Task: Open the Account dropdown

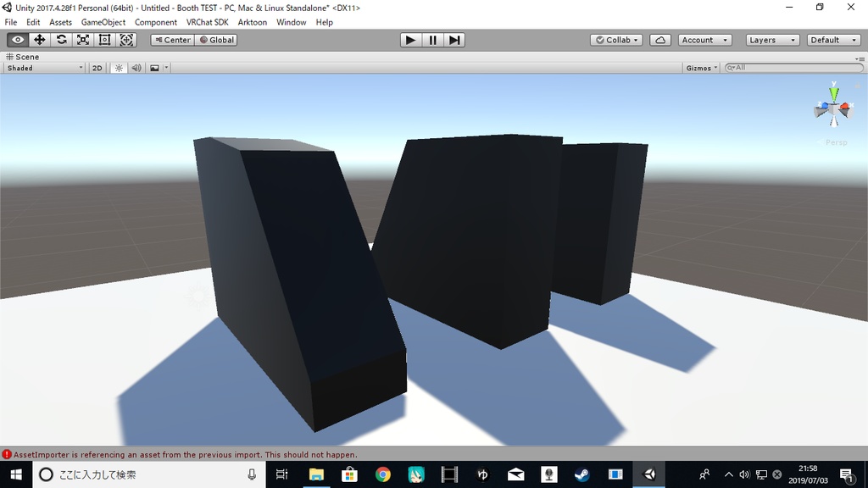Action: pos(704,40)
